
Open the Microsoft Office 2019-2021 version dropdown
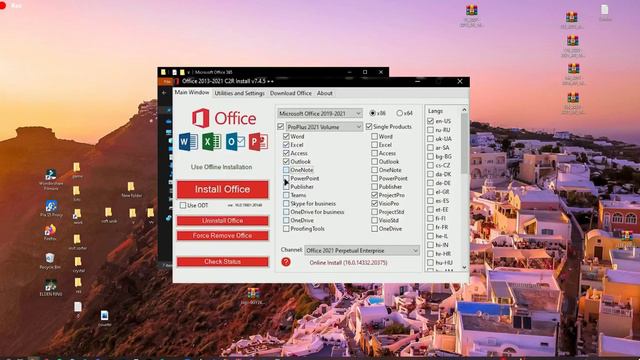320,113
